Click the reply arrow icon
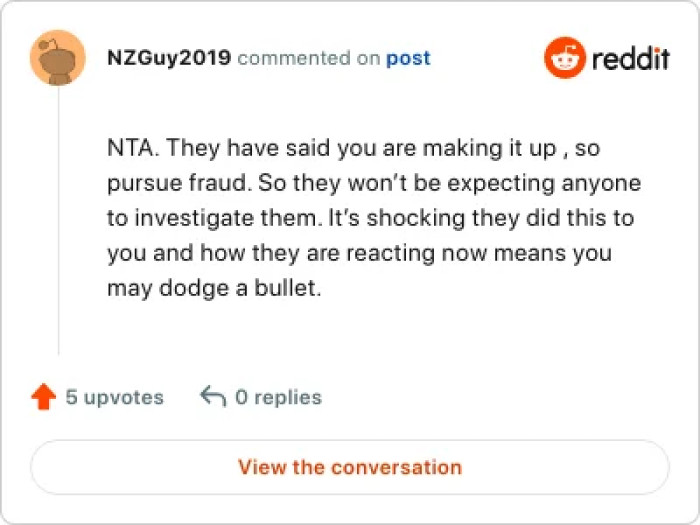The image size is (700, 525). [212, 397]
